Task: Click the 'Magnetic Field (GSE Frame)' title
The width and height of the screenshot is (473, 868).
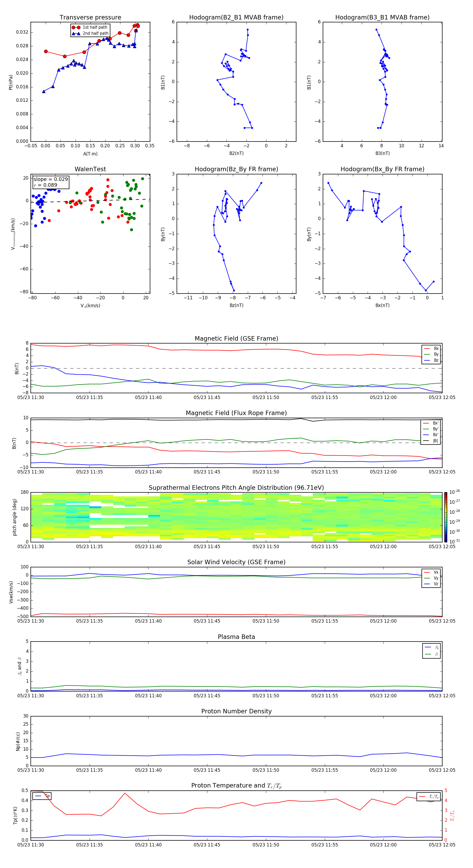Action: click(x=236, y=339)
